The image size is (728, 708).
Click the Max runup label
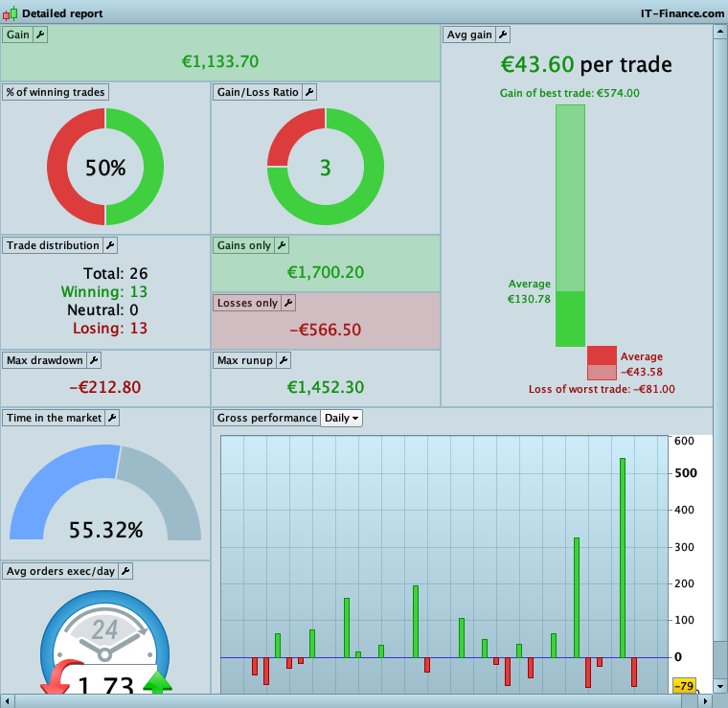(x=245, y=360)
